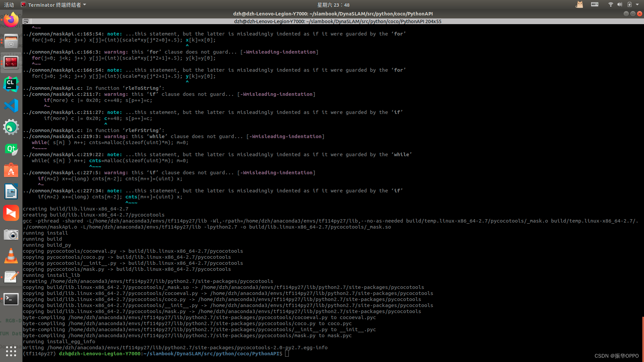Open Visual Studio Code from dock
This screenshot has height=362, width=644.
coord(11,106)
